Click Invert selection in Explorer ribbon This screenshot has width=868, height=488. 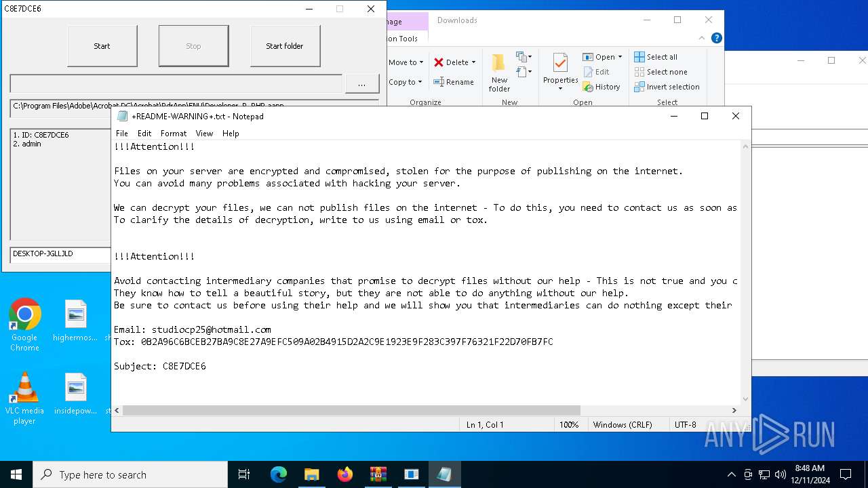click(667, 87)
